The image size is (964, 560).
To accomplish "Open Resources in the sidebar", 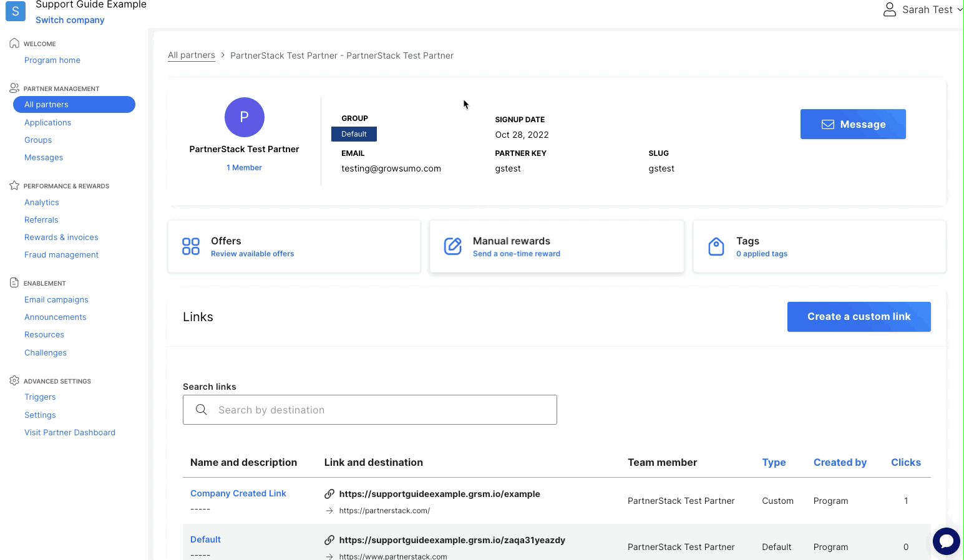I will 44,335.
